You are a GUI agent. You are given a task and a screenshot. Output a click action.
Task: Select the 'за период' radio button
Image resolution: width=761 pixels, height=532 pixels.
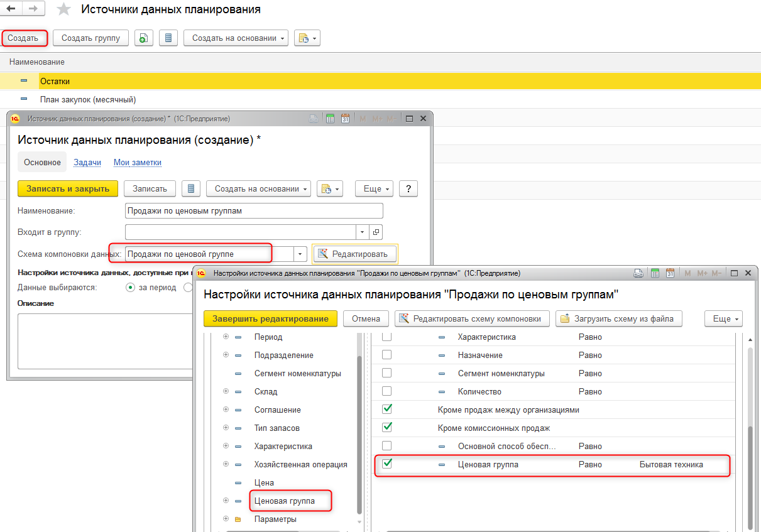coord(131,287)
